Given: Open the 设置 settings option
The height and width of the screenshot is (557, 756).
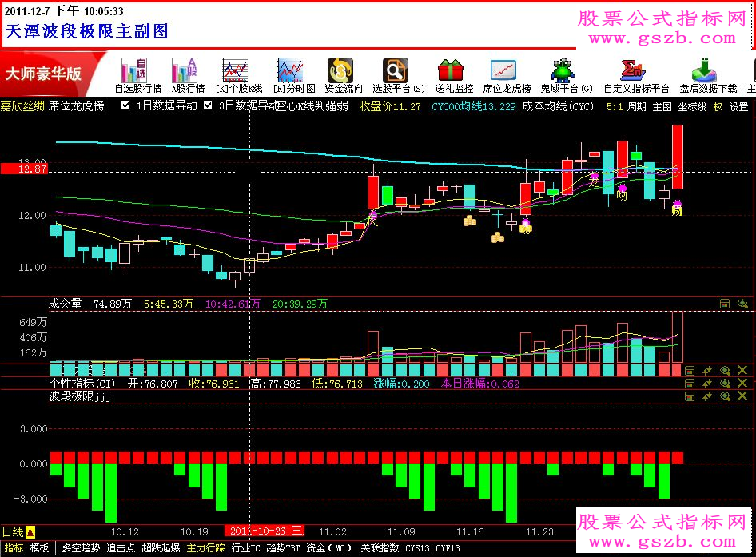Looking at the screenshot, I should coord(738,106).
